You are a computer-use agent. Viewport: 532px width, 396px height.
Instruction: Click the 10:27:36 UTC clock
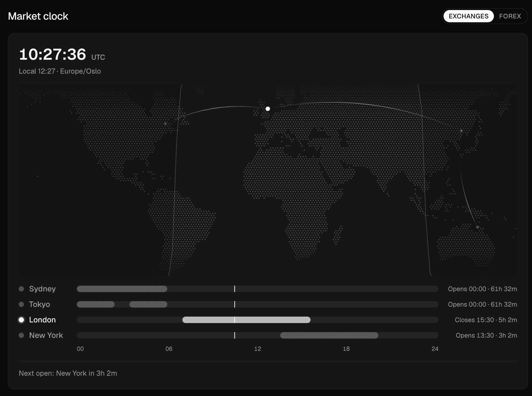point(62,54)
